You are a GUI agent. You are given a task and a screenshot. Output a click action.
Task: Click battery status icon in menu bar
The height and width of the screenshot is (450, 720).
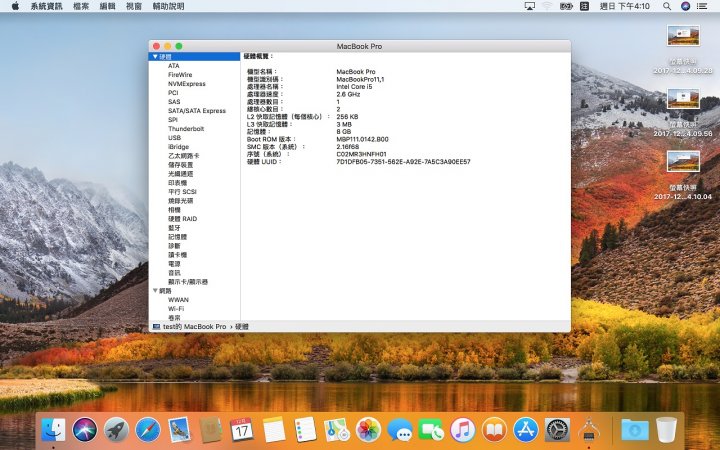566,6
